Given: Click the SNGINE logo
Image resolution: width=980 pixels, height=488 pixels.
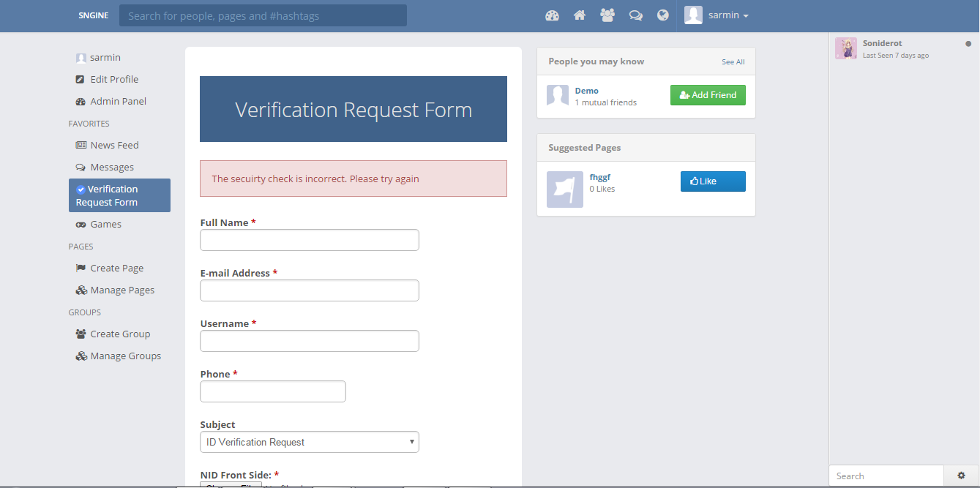Looking at the screenshot, I should click(94, 15).
